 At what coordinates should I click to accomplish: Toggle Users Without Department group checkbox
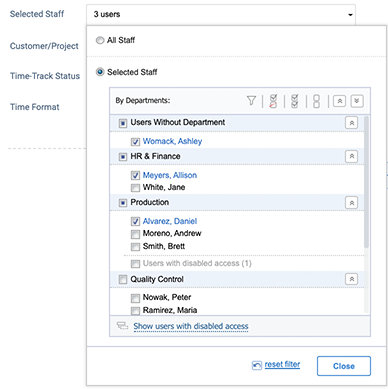tap(123, 123)
